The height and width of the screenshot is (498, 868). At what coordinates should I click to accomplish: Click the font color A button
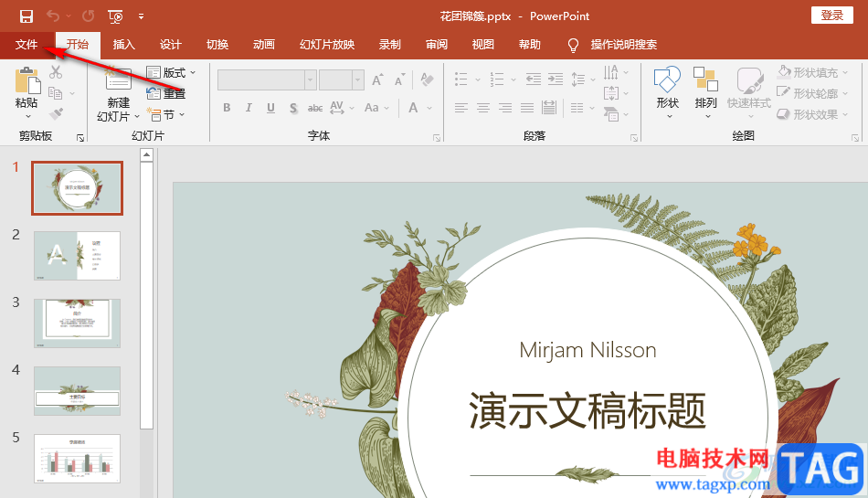click(413, 108)
